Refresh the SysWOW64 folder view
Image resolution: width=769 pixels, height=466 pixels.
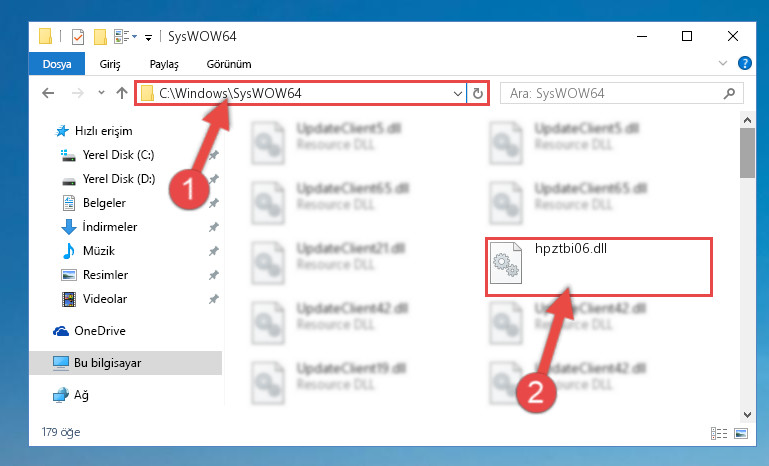click(478, 93)
